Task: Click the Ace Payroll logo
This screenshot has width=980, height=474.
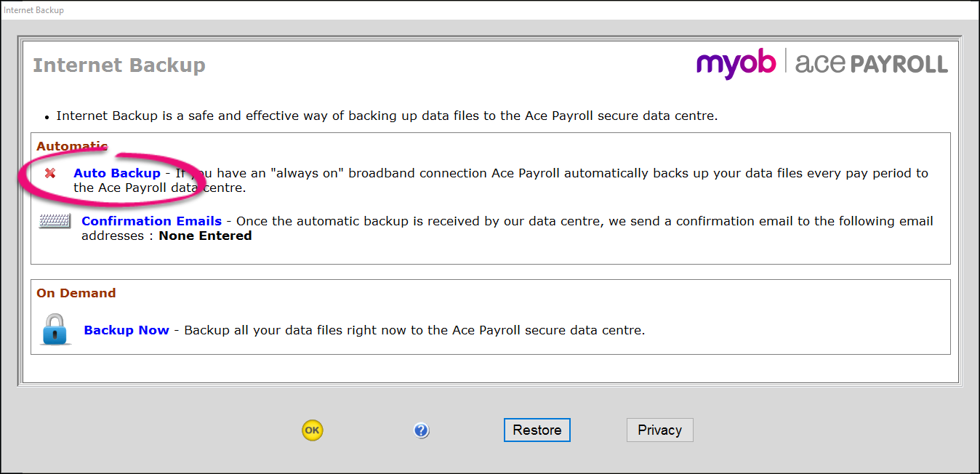Action: click(871, 64)
